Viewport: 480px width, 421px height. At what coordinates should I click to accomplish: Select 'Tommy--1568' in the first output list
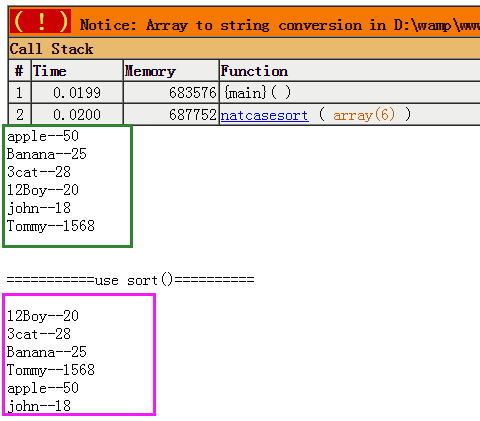[x=51, y=226]
